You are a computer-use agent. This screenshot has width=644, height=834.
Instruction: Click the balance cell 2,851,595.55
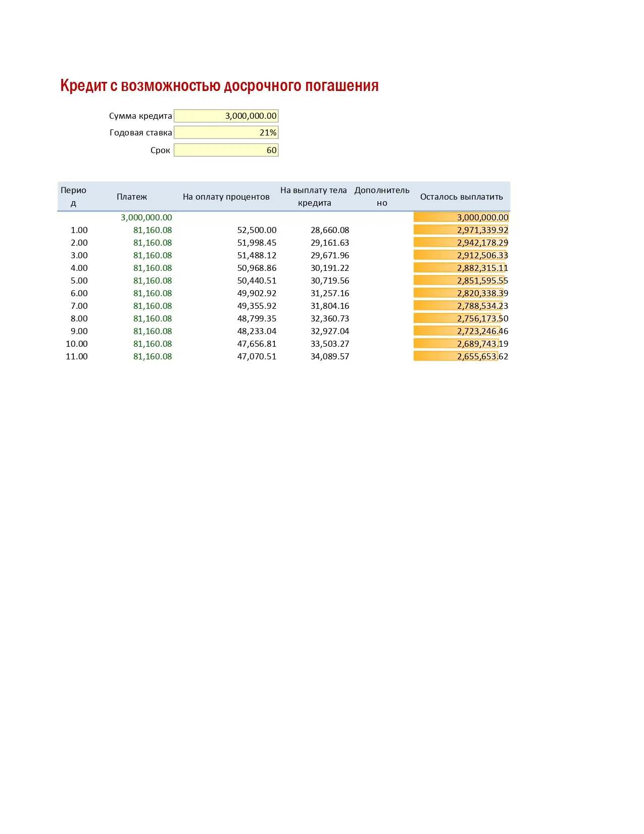461,281
